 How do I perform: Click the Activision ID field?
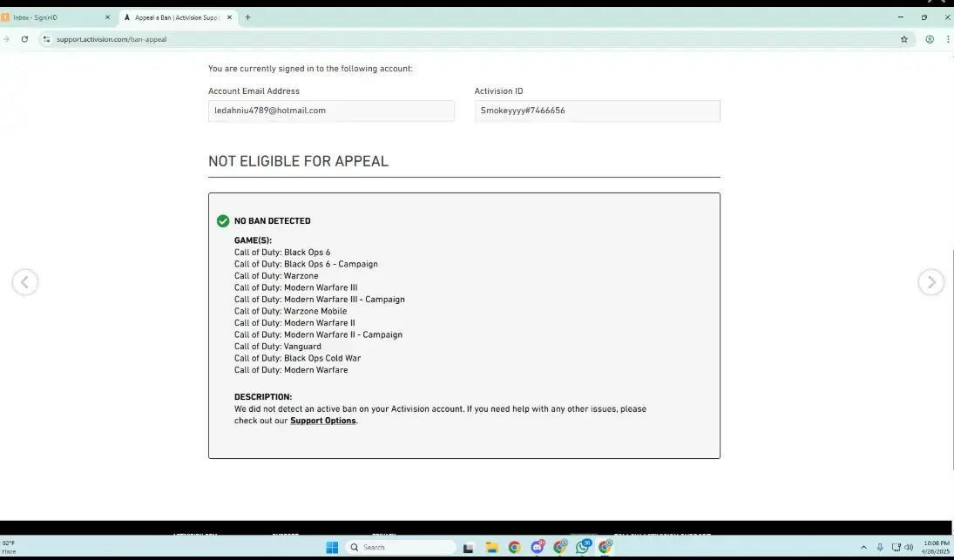click(597, 111)
